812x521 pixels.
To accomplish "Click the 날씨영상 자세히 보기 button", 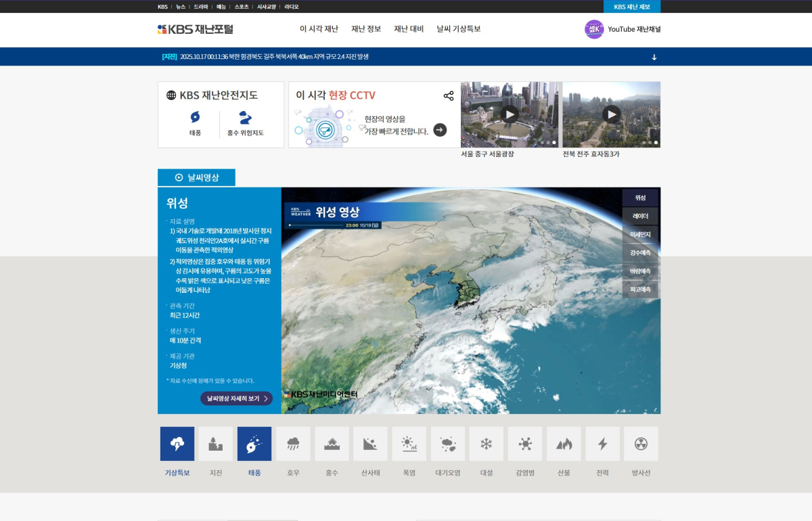I will point(236,399).
